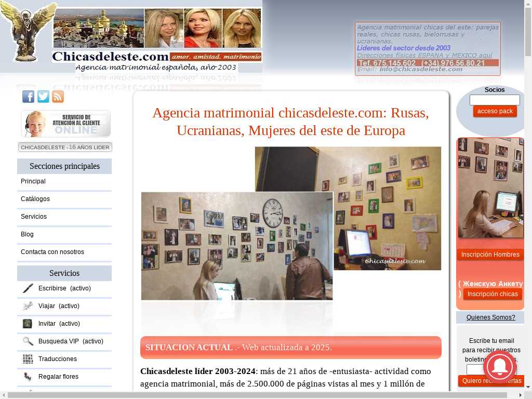Click the Chicasdeleste.com header logo text
532x399 pixels.
click(x=110, y=57)
